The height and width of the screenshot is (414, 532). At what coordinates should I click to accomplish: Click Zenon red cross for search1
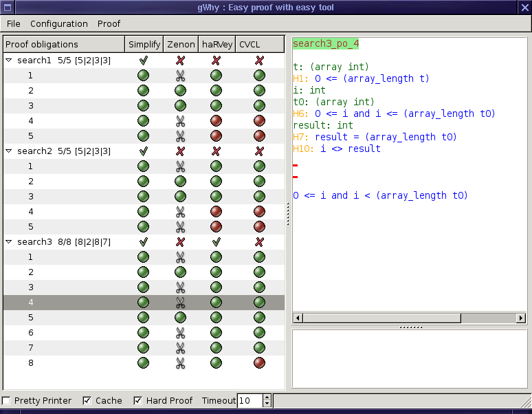point(181,61)
